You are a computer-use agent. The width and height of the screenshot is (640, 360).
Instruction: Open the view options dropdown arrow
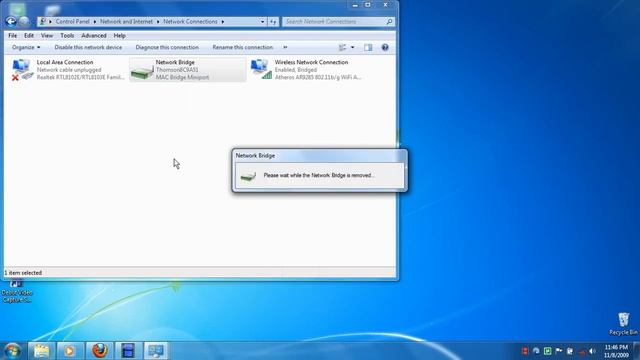(x=353, y=48)
